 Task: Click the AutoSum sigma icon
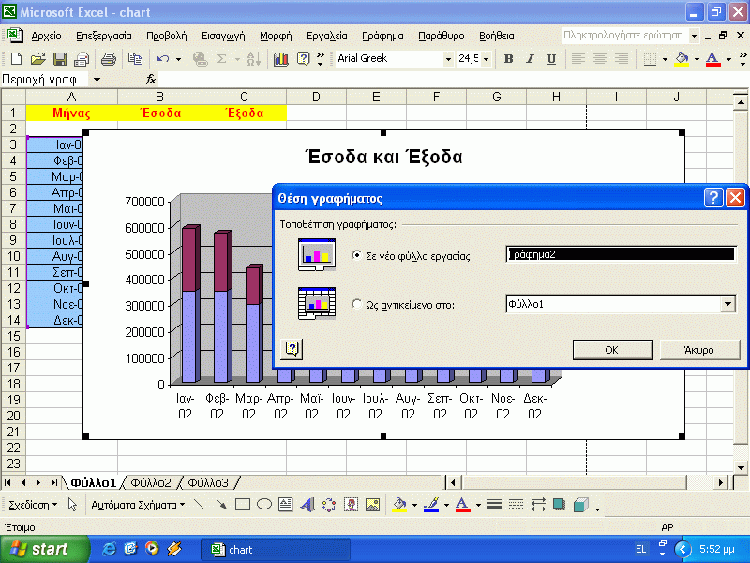tap(221, 59)
